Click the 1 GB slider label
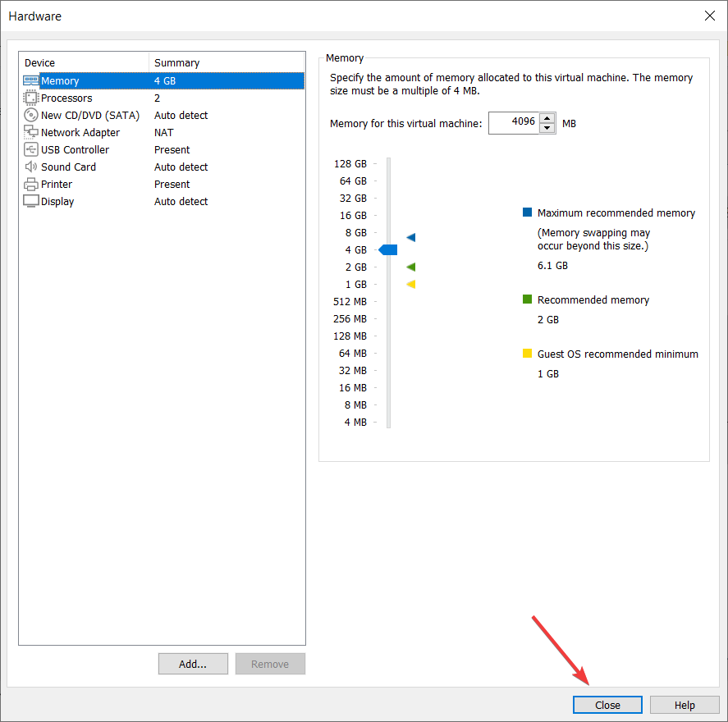Viewport: 728px width, 722px height. 355,285
